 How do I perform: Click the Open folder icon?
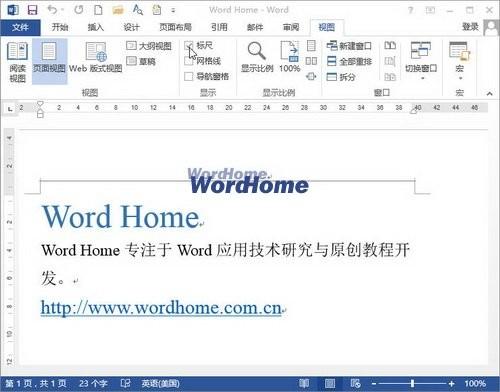118,10
